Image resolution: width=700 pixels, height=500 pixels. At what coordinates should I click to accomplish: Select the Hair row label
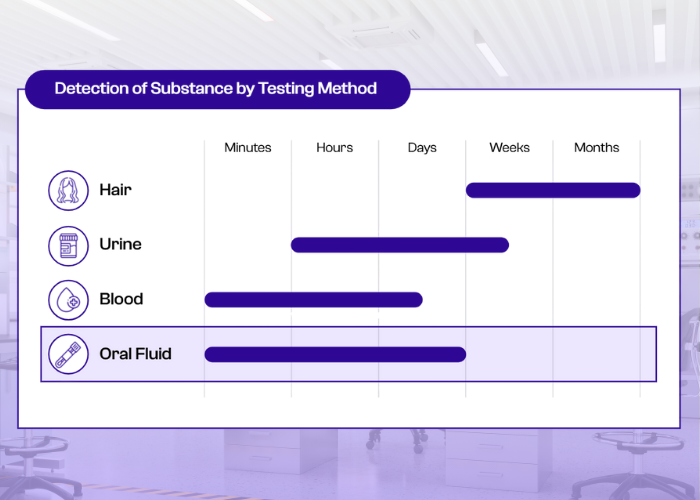coord(115,190)
